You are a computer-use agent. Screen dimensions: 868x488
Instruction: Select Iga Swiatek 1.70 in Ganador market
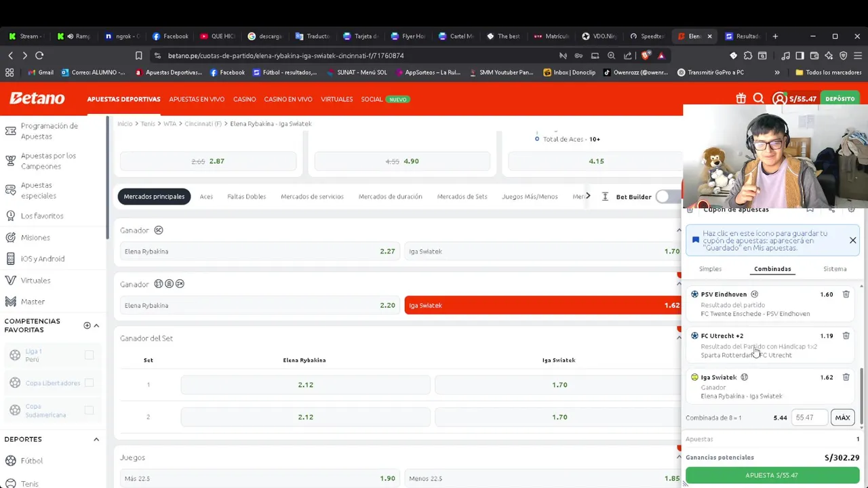(x=543, y=251)
